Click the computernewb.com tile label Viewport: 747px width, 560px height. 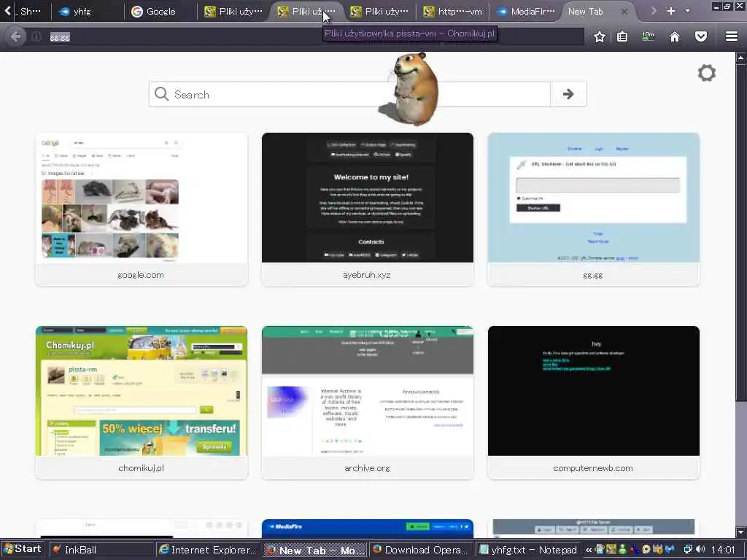(x=593, y=468)
